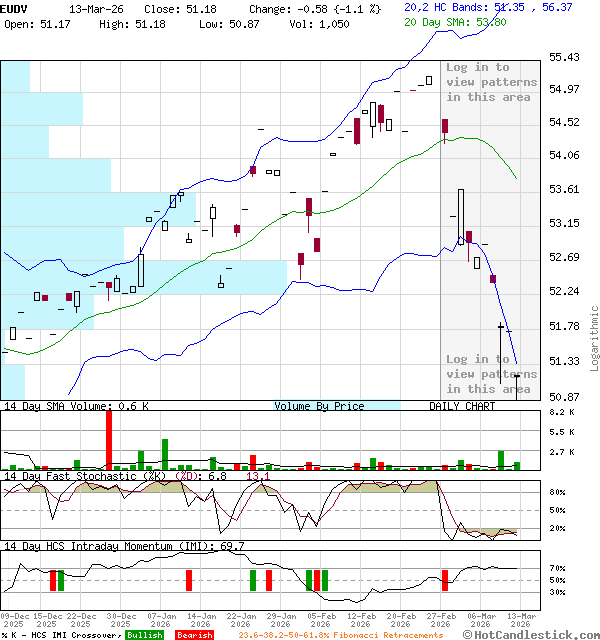Click the DAILY CHART label

462,406
